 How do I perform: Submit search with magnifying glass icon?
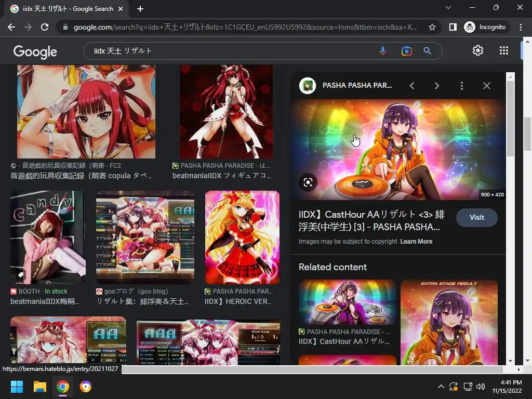click(428, 51)
